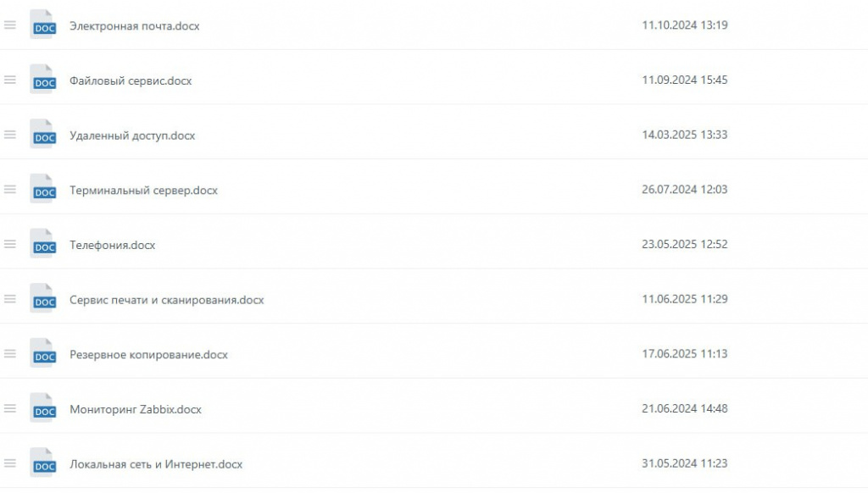Click DOC icon for Сервис печати и сканирования.docx
The width and height of the screenshot is (868, 493).
click(43, 300)
